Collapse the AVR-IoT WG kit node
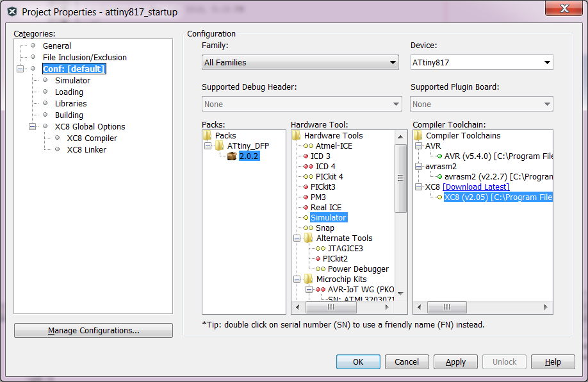 point(309,289)
